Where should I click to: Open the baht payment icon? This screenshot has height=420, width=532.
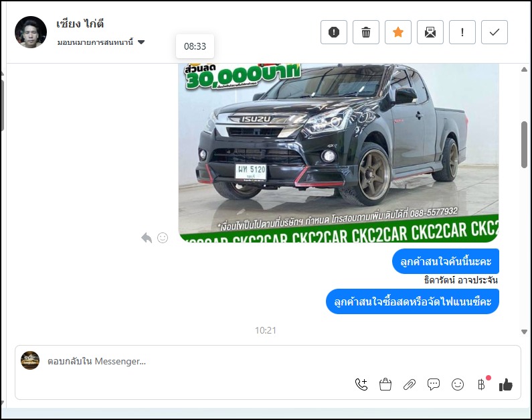[481, 384]
